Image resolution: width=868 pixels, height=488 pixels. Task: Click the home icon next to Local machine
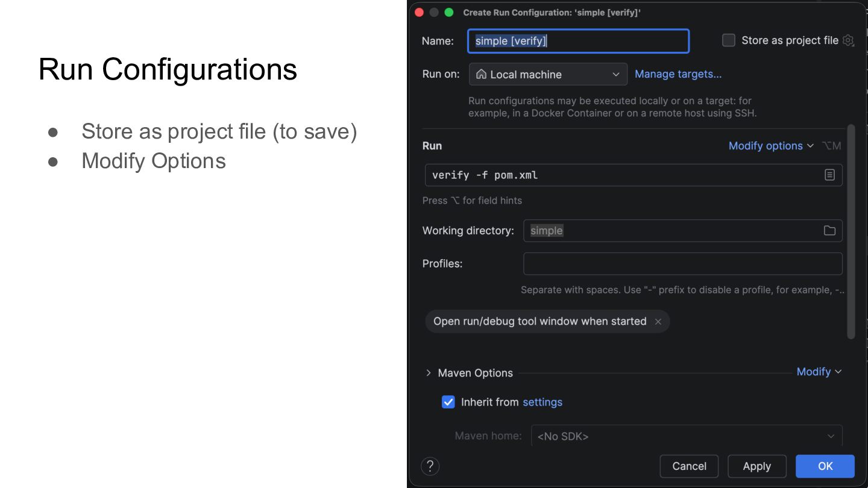coord(481,74)
